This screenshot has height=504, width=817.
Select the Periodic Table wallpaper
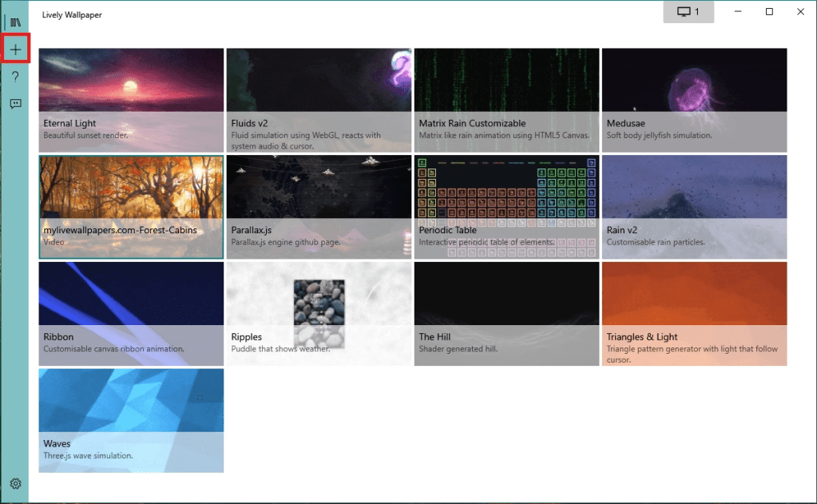point(506,204)
